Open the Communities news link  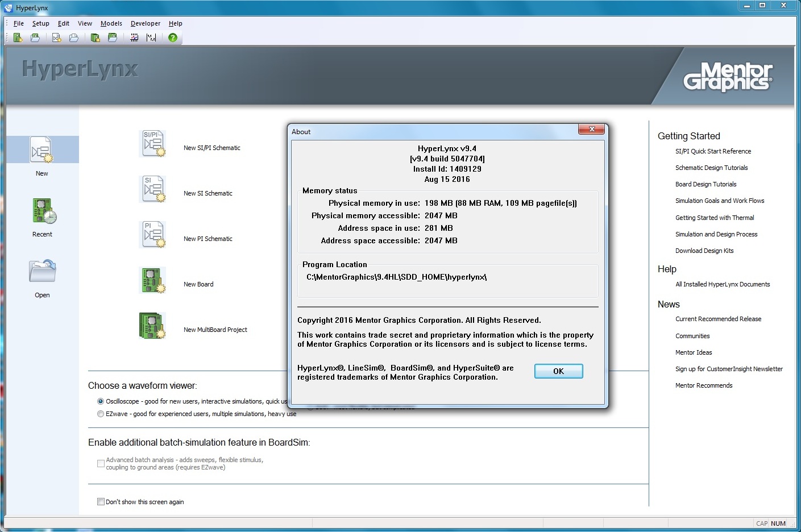(692, 336)
